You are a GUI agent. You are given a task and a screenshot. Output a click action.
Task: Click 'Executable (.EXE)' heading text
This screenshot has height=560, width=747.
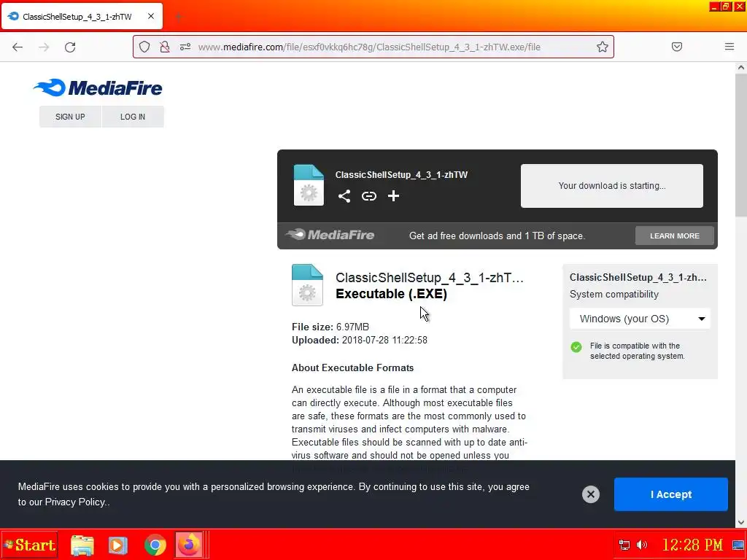(x=391, y=294)
